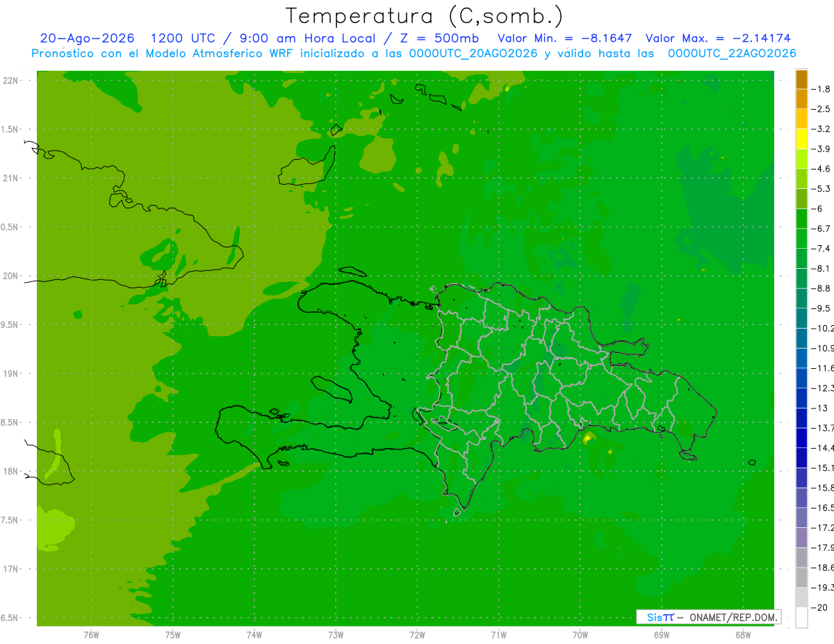
Task: Click the 70W longitude axis label
Action: [580, 635]
